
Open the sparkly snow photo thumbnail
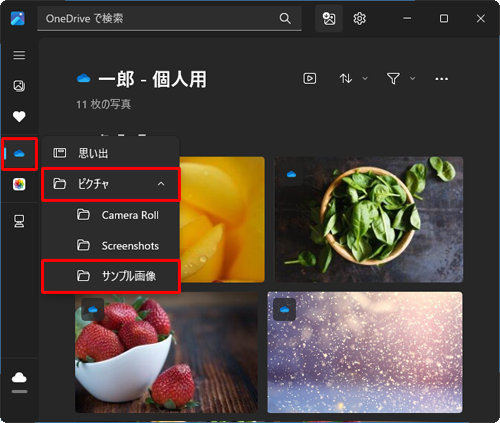(x=365, y=352)
